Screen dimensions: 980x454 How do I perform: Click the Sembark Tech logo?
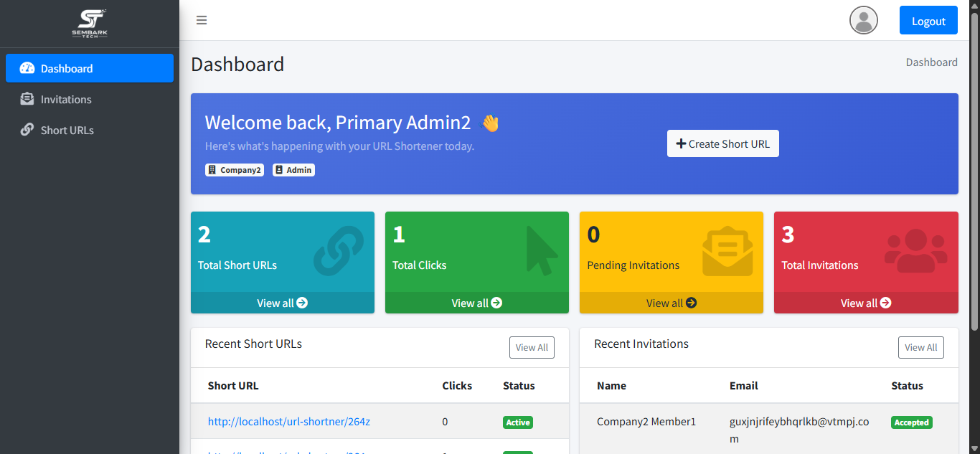coord(90,23)
